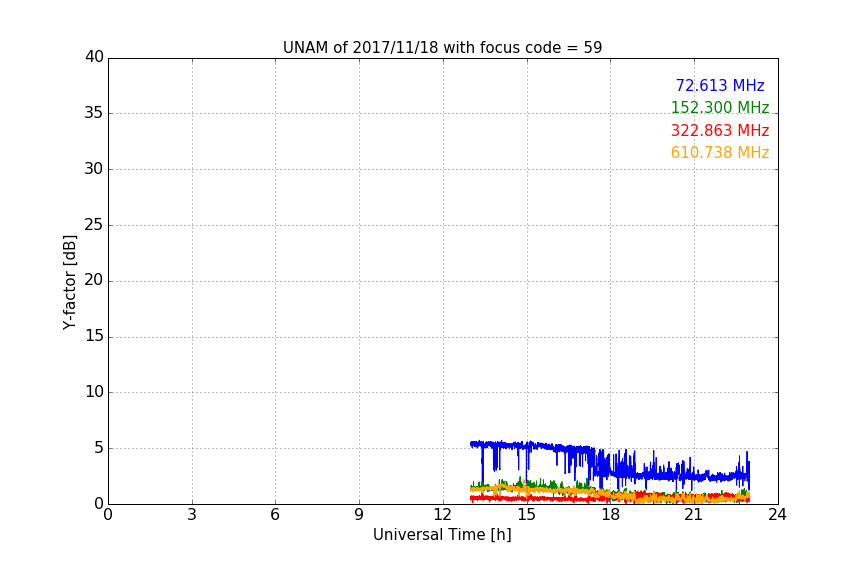Viewport: 864px width, 576px height.
Task: Click the x-axis tick label 24
Action: point(778,515)
